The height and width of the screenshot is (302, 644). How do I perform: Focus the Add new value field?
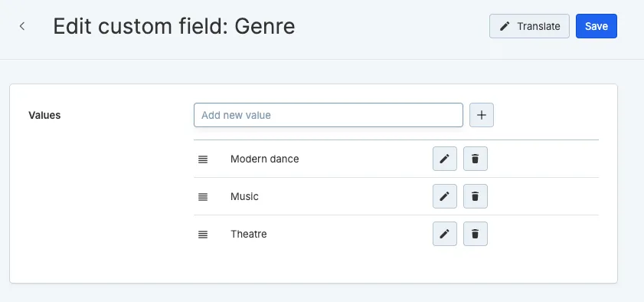(x=329, y=115)
